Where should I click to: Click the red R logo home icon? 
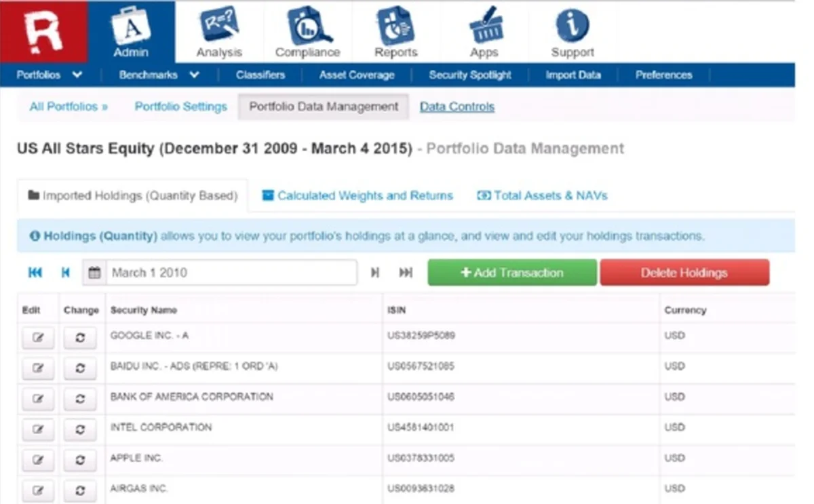pyautogui.click(x=43, y=32)
